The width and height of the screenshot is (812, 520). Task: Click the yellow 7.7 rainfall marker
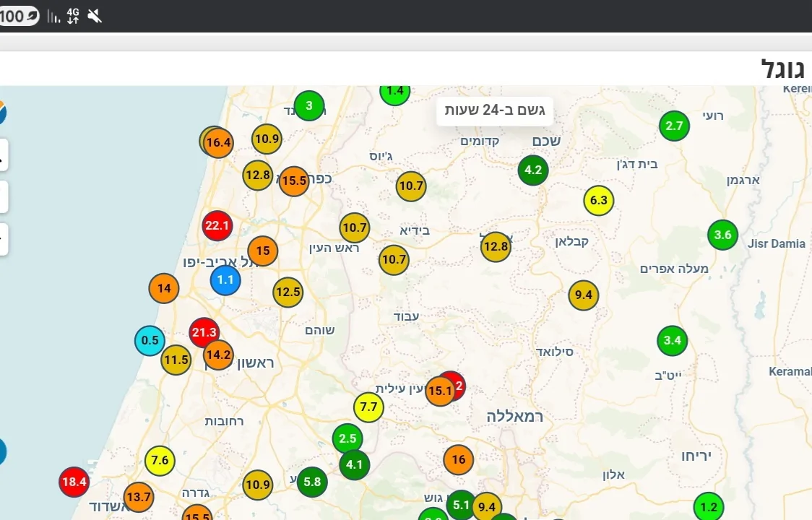pyautogui.click(x=368, y=407)
